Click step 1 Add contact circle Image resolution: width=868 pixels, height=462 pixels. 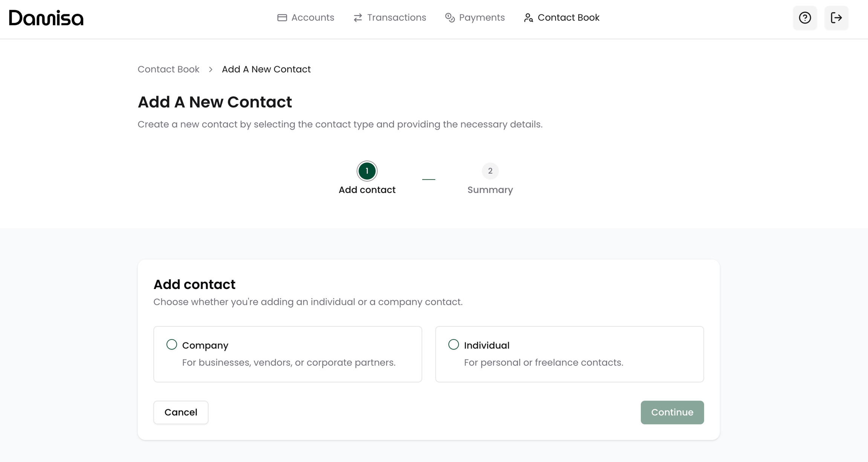coord(367,171)
